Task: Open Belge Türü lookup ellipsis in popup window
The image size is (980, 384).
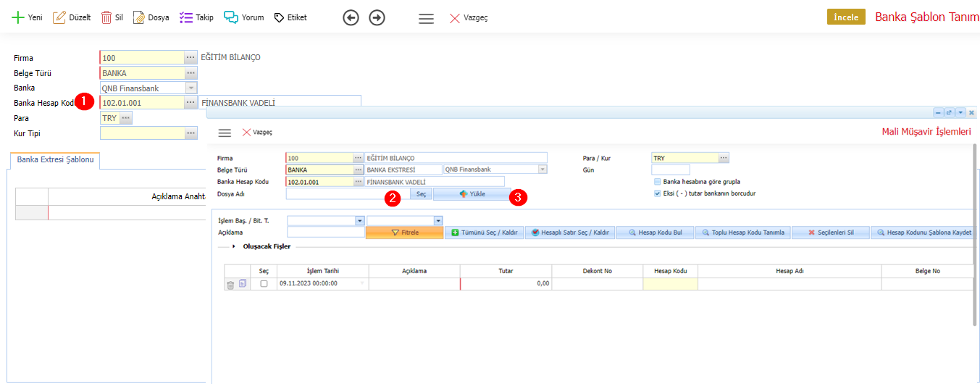Action: (358, 170)
